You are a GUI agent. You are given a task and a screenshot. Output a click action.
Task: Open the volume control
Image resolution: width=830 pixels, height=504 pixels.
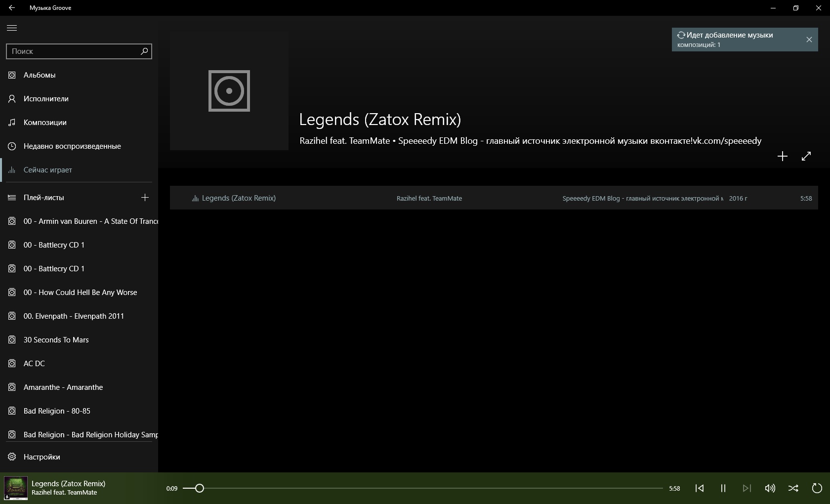[770, 488]
